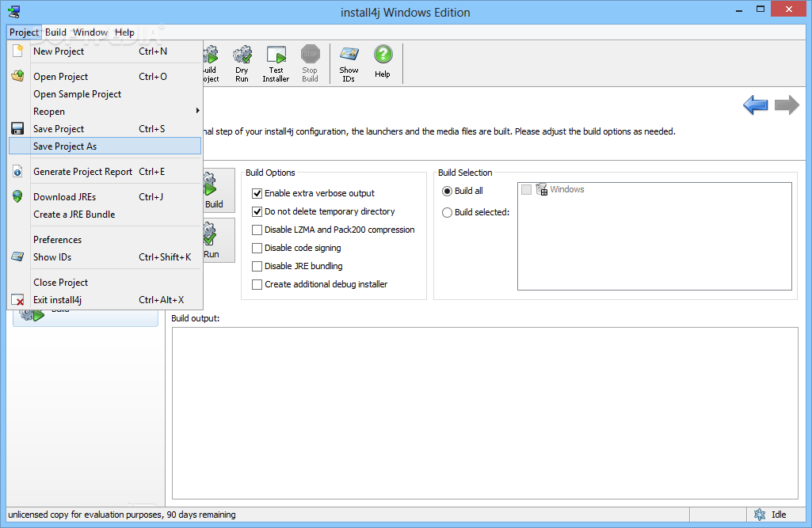The width and height of the screenshot is (812, 528).
Task: Choose Open Project menu entry
Action: 105,77
